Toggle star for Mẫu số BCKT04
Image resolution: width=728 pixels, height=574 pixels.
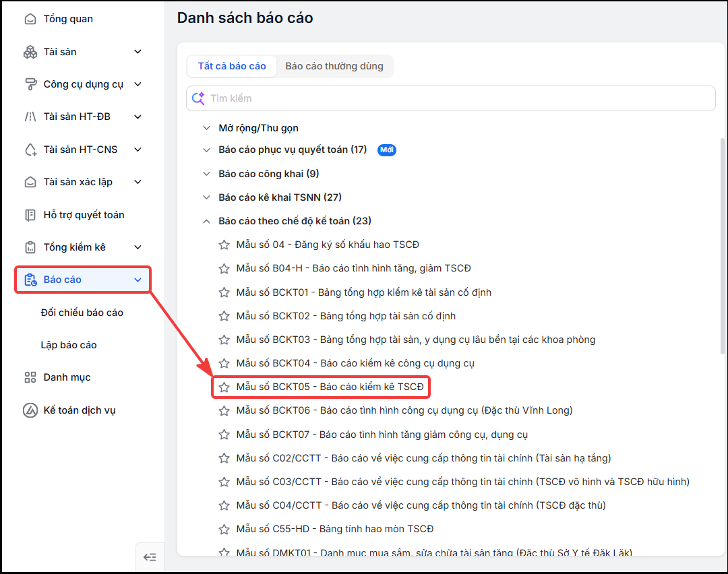coord(224,363)
